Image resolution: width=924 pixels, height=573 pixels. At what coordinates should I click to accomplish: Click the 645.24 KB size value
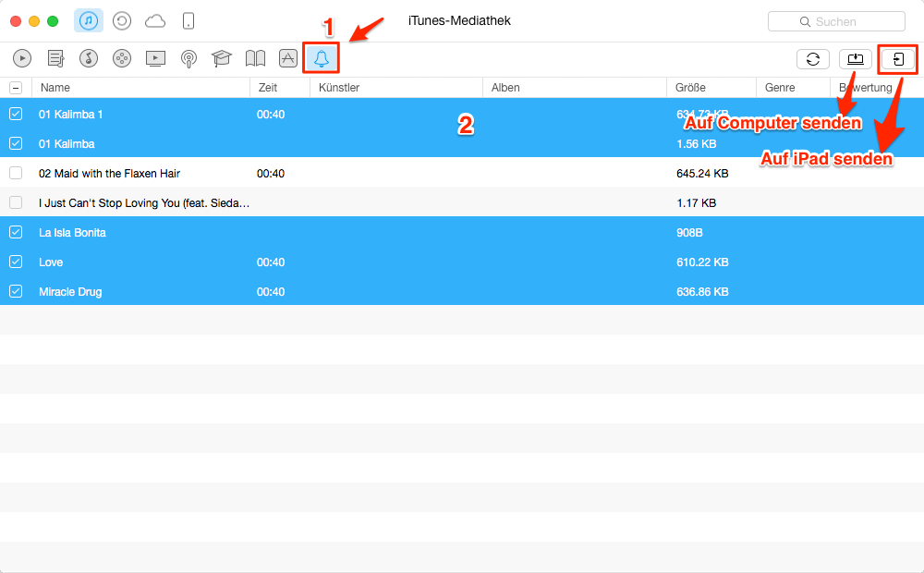tap(702, 174)
